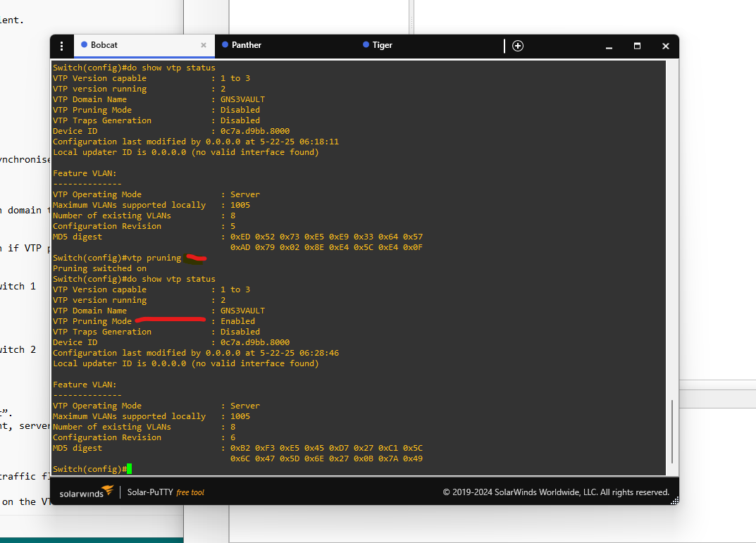Click the green cursor at Switch(config)# prompt
756x543 pixels.
tap(129, 469)
